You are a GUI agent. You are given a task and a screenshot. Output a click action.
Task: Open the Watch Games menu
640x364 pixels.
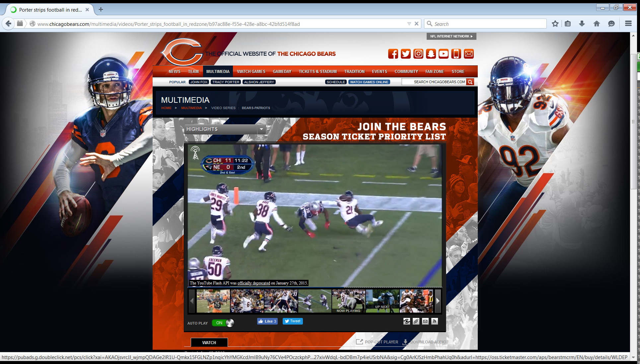(x=251, y=72)
